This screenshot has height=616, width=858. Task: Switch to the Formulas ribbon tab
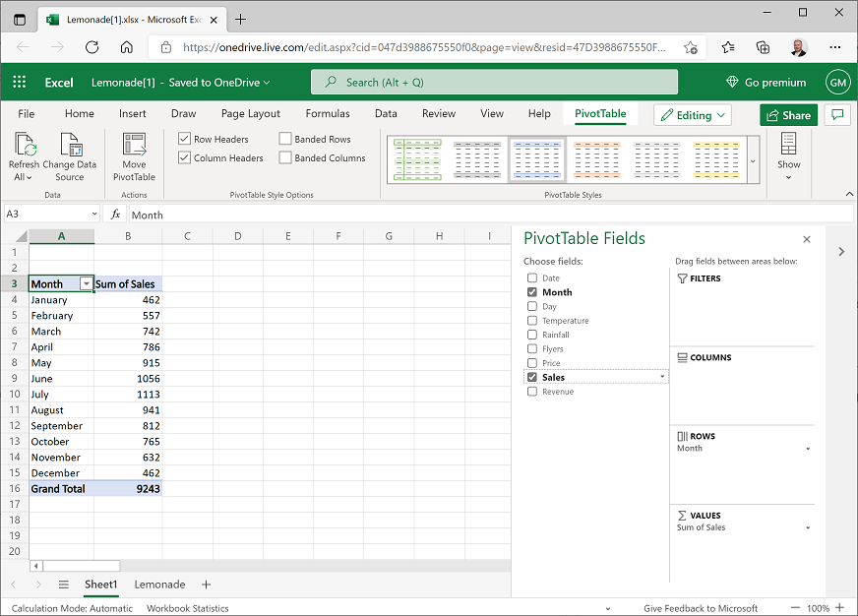(x=327, y=114)
